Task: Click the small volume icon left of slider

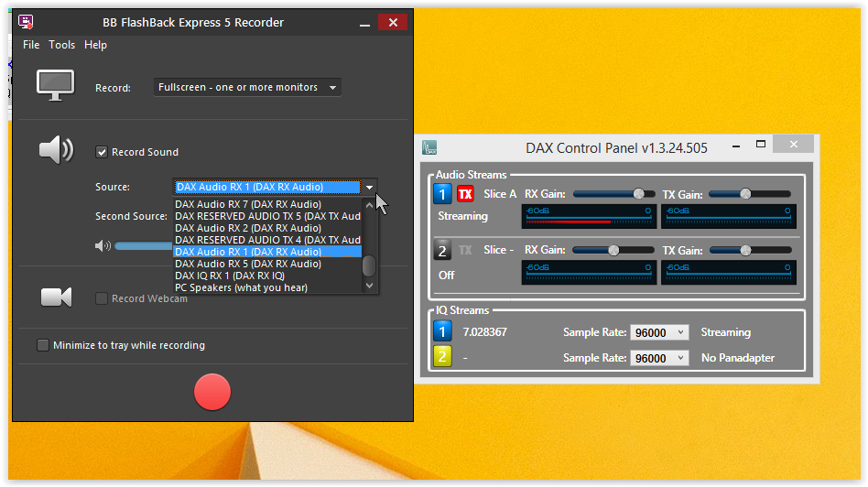Action: tap(103, 245)
